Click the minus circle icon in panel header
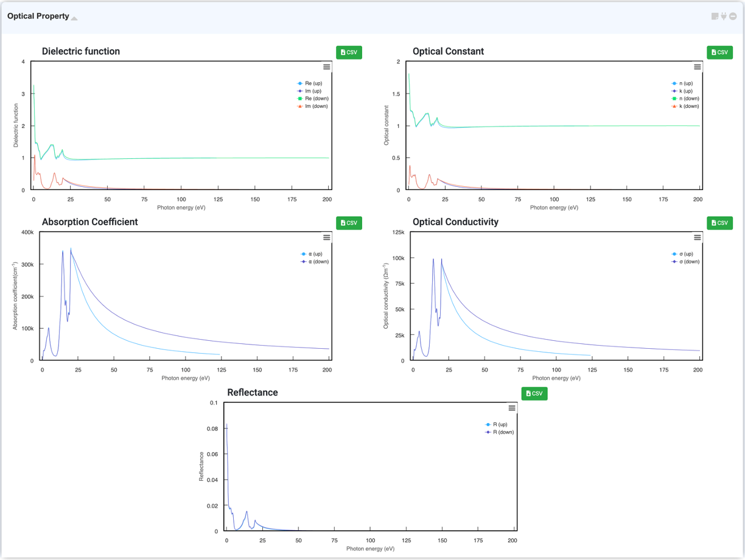The image size is (745, 560). pos(733,16)
